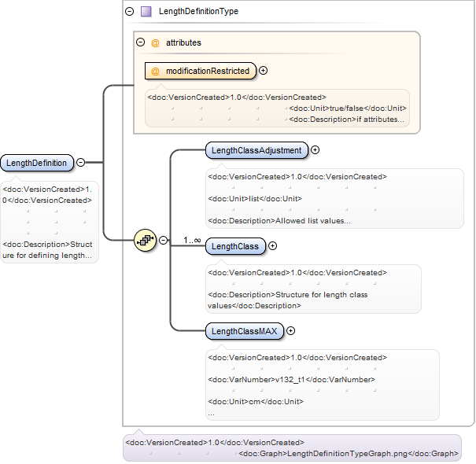476x464 pixels.
Task: Click the 1..∞ cardinality label
Action: click(192, 241)
